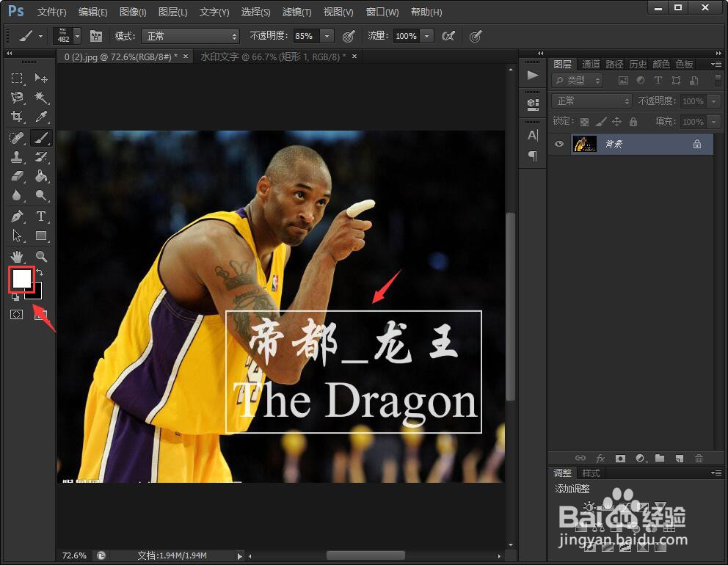This screenshot has width=728, height=565.
Task: Select the Brush tool in toolbox
Action: [x=41, y=138]
